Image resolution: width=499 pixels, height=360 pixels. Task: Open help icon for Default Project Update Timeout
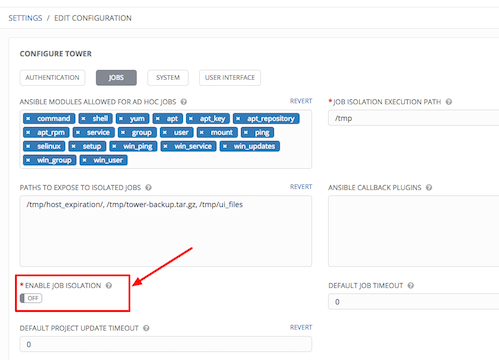click(146, 328)
